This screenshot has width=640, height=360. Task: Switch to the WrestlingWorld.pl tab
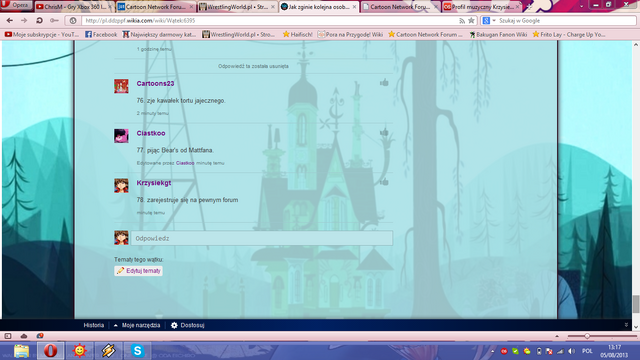237,7
